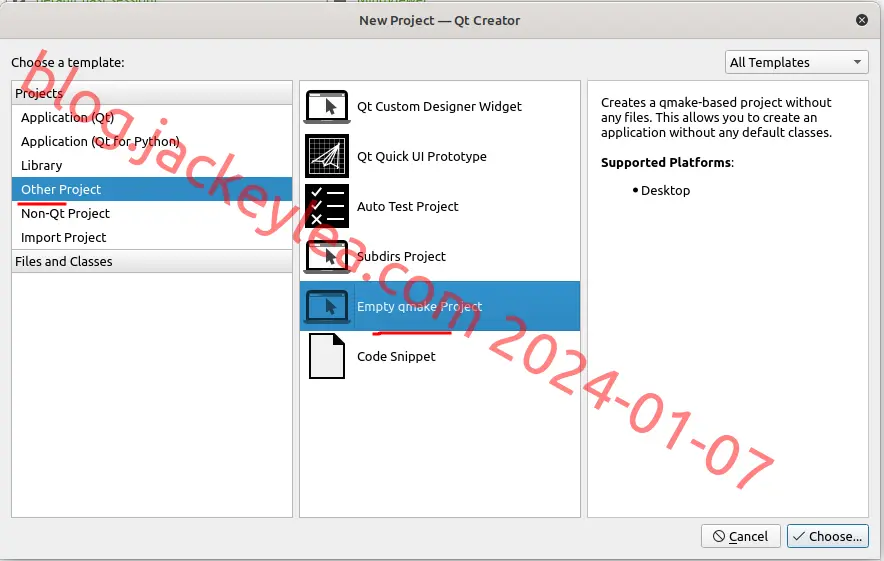Screen dimensions: 884x561
Task: Select Qt Custom Designer Widget template text
Action: pyautogui.click(x=439, y=107)
